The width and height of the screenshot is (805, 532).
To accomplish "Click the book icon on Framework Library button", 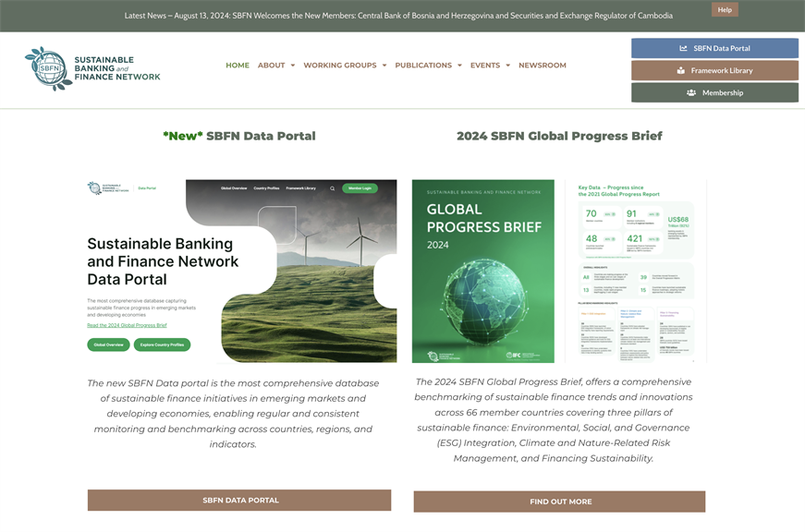I will tap(681, 70).
